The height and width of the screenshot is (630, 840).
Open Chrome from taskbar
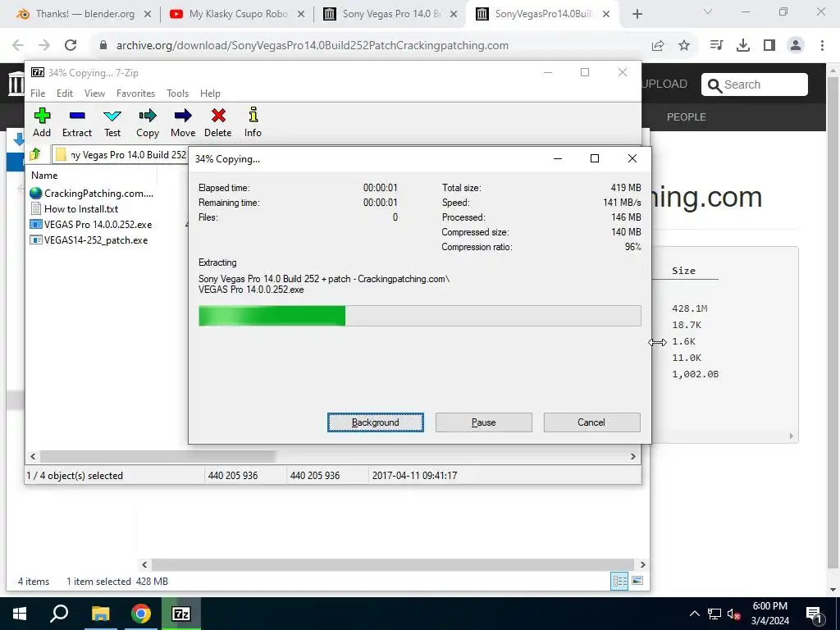[x=141, y=614]
